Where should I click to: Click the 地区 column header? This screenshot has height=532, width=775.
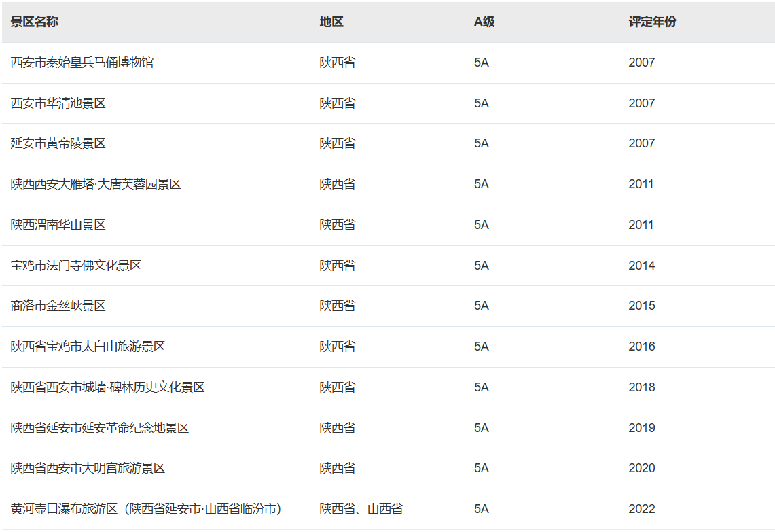(331, 22)
